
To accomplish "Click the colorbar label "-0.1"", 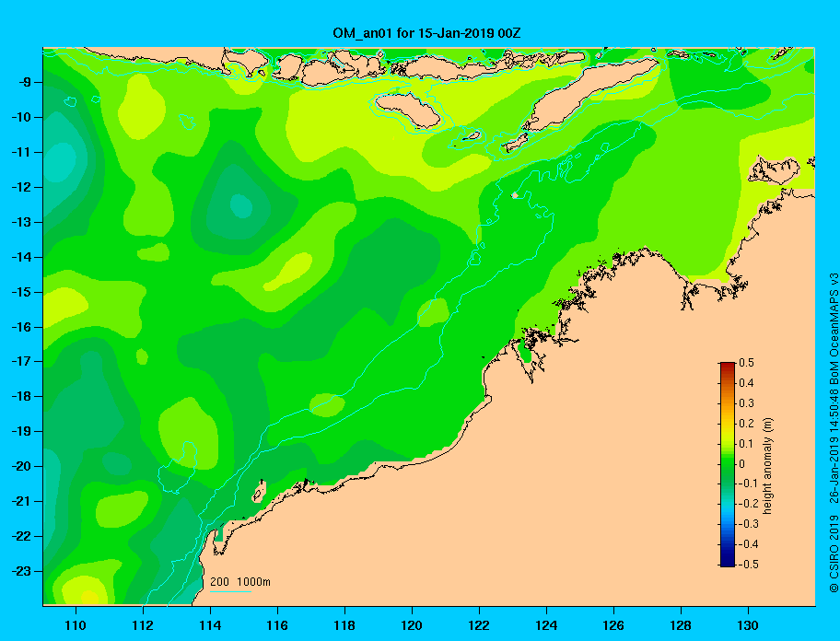I will [748, 484].
